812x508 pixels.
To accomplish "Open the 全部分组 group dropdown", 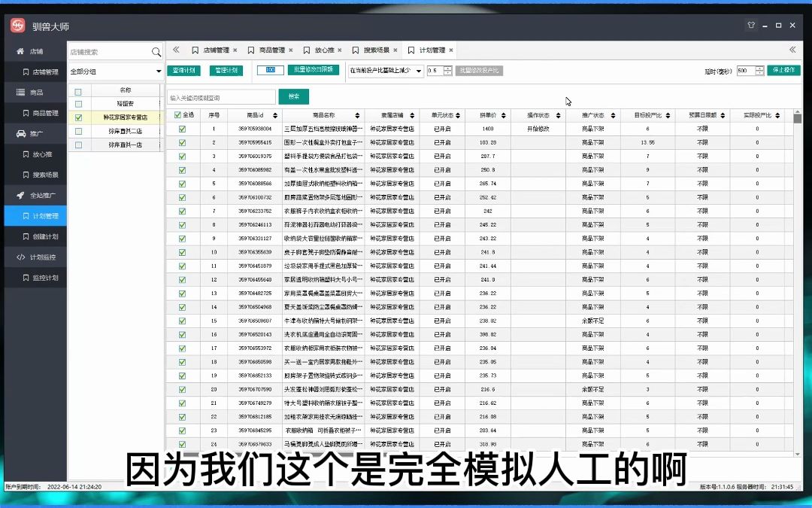I will (x=116, y=71).
